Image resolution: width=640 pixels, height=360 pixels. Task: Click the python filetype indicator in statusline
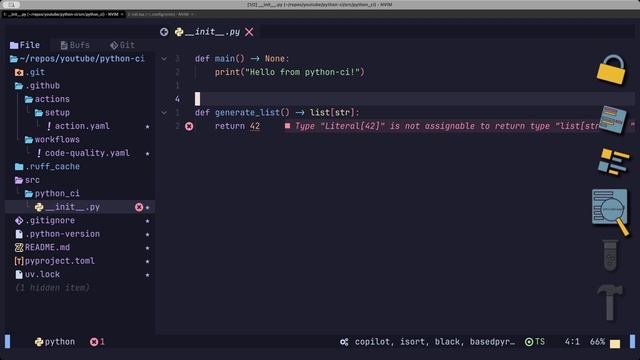(x=55, y=342)
